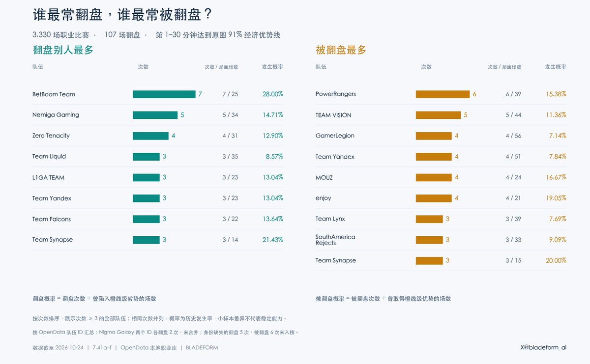Click the Zero Tenacity team name
The height and width of the screenshot is (364, 590).
pos(51,136)
